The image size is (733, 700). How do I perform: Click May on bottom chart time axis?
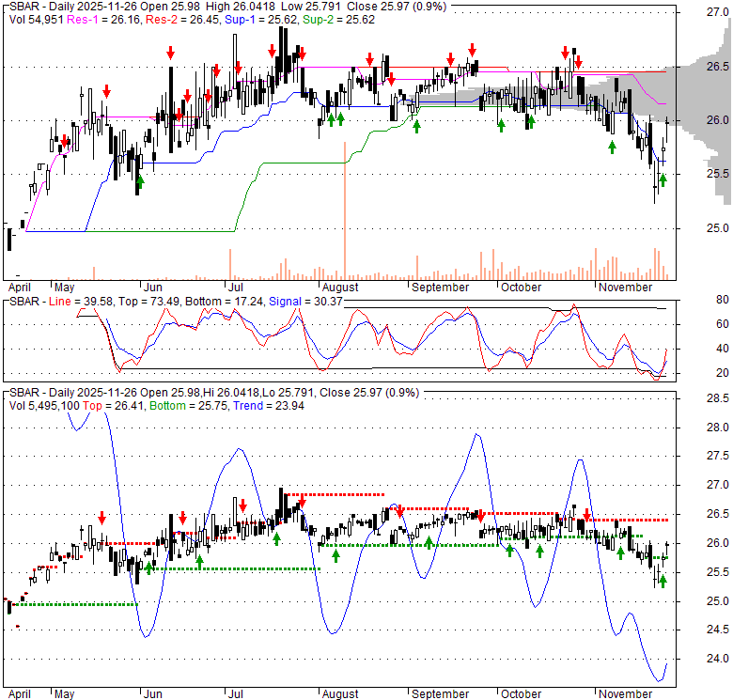click(65, 694)
